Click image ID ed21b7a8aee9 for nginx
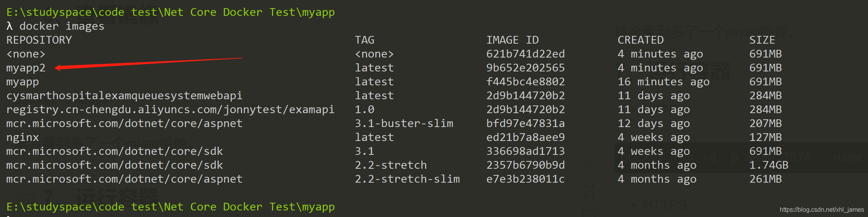Image resolution: width=868 pixels, height=217 pixels. click(x=525, y=137)
